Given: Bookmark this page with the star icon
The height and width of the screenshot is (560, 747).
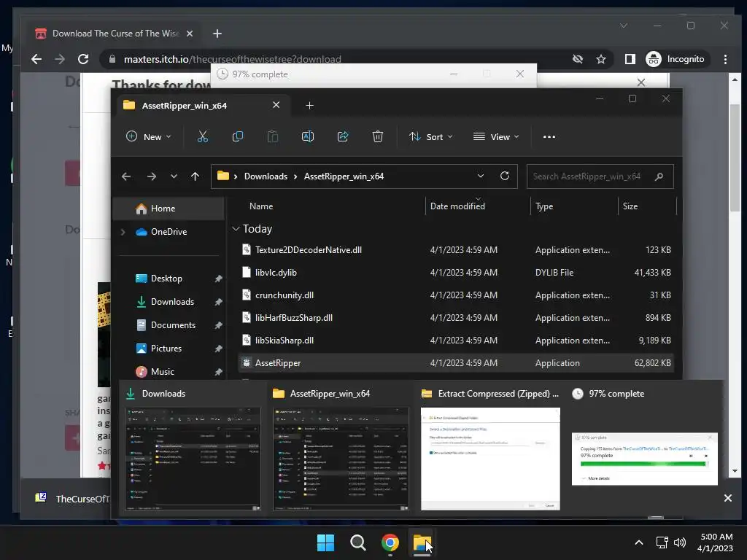Looking at the screenshot, I should coord(601,59).
